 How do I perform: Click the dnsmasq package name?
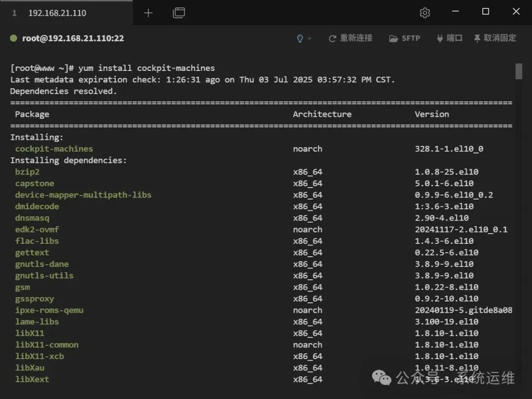[32, 218]
